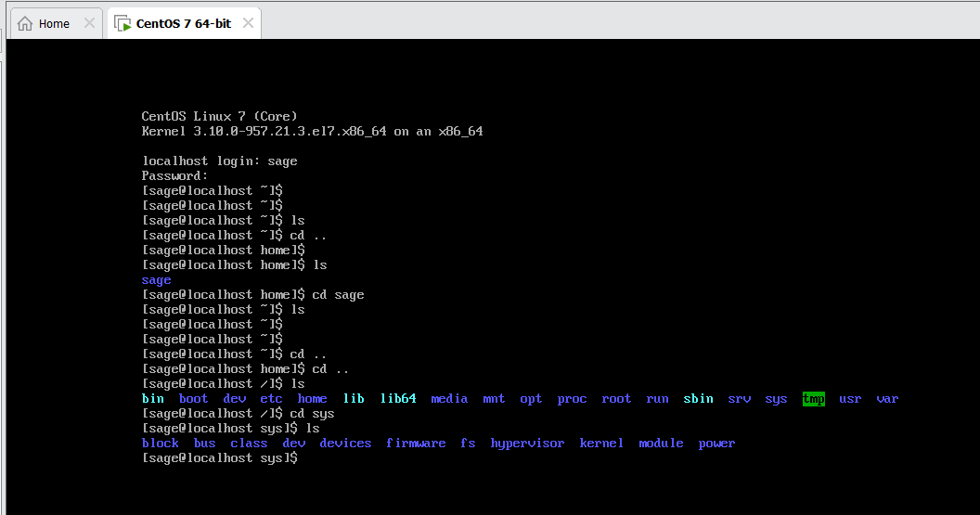
Task: Close the Home tab
Action: 89,23
